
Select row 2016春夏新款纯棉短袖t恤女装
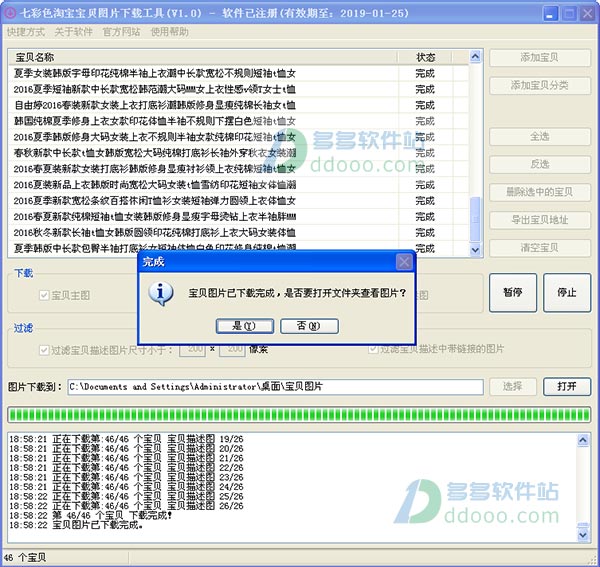(238, 217)
